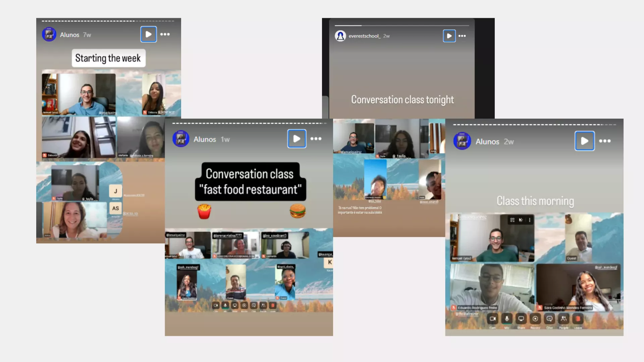The width and height of the screenshot is (644, 362).
Task: Open three-dot menu on Alunos 2w story
Action: [605, 141]
